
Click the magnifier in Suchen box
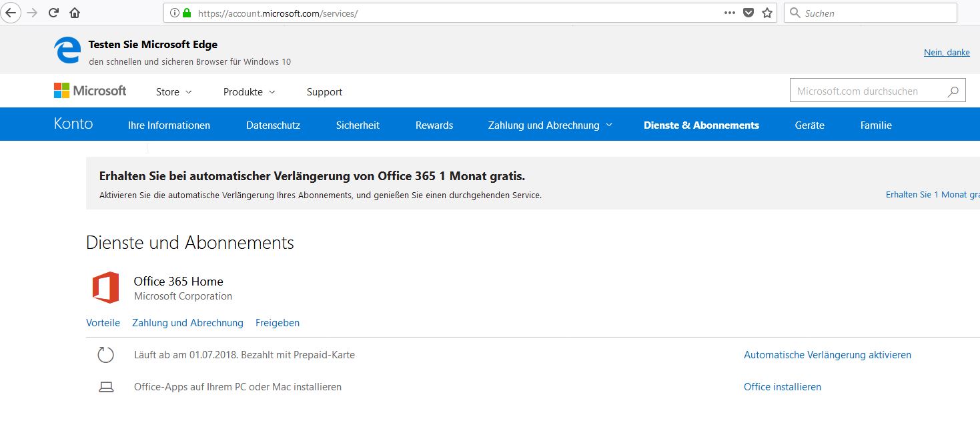coord(795,13)
